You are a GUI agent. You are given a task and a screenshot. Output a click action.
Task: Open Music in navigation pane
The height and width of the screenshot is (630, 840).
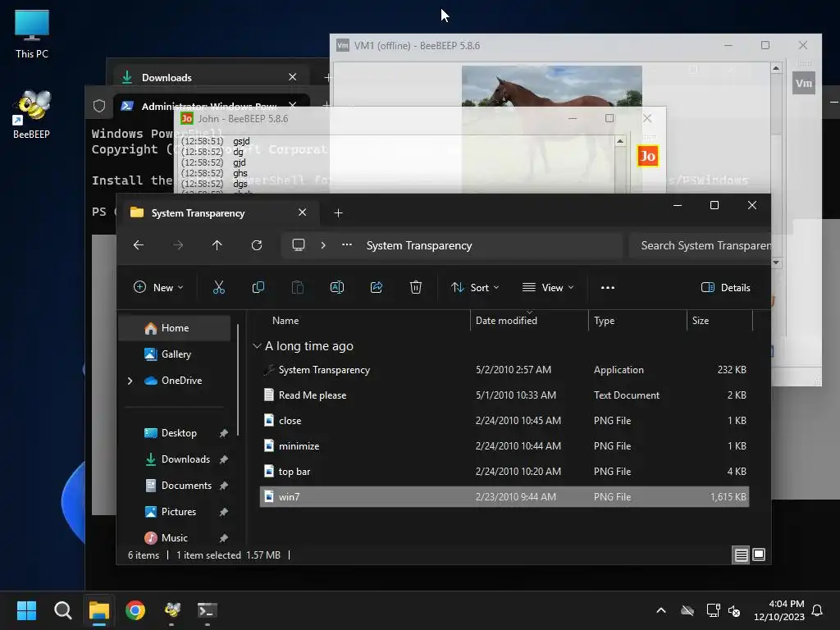click(x=175, y=538)
